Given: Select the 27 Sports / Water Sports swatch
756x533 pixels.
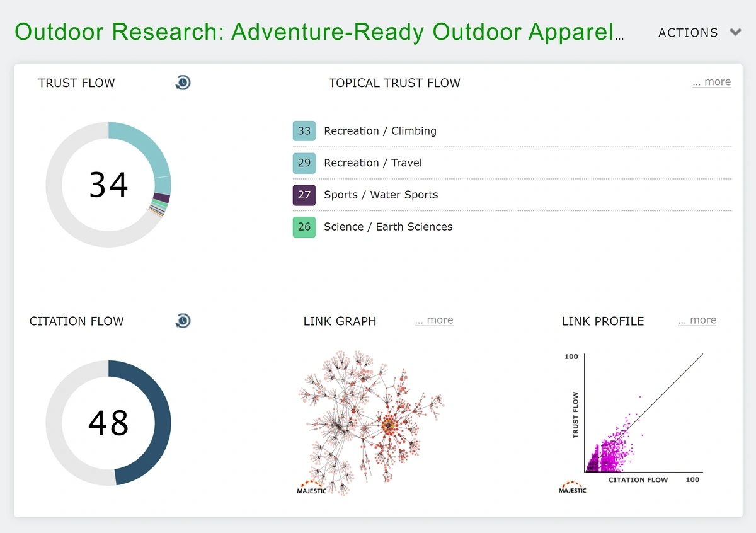Looking at the screenshot, I should pos(304,195).
